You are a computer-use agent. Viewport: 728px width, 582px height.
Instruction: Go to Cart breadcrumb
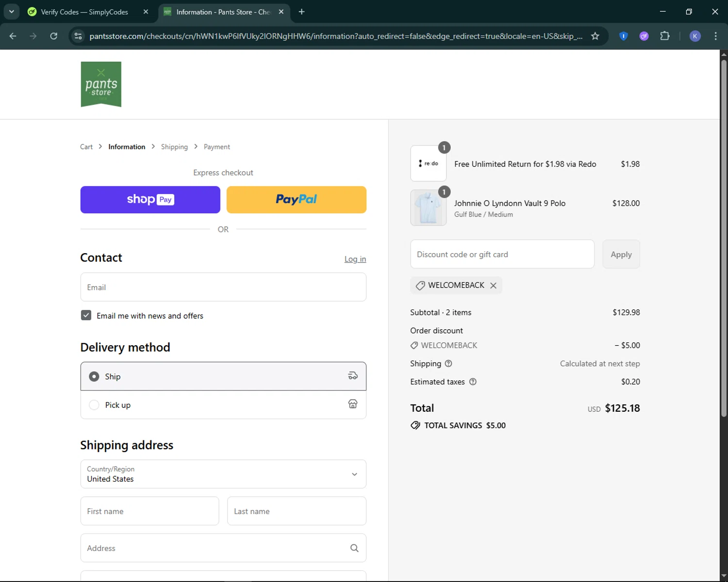(x=86, y=146)
